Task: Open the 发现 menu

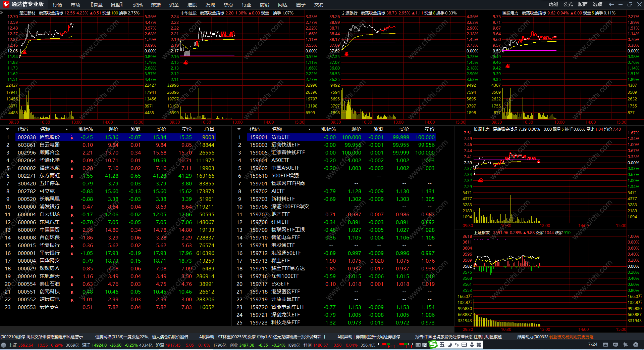Action: pos(210,5)
